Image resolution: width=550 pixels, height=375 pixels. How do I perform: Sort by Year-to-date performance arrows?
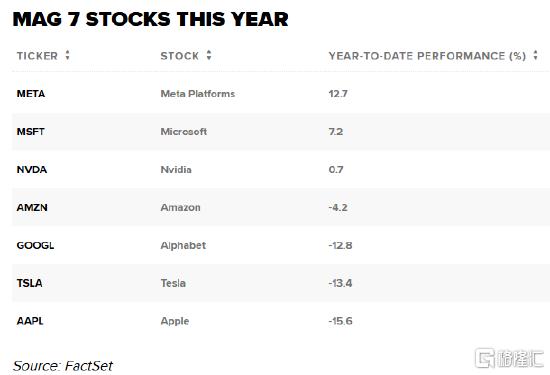(535, 55)
